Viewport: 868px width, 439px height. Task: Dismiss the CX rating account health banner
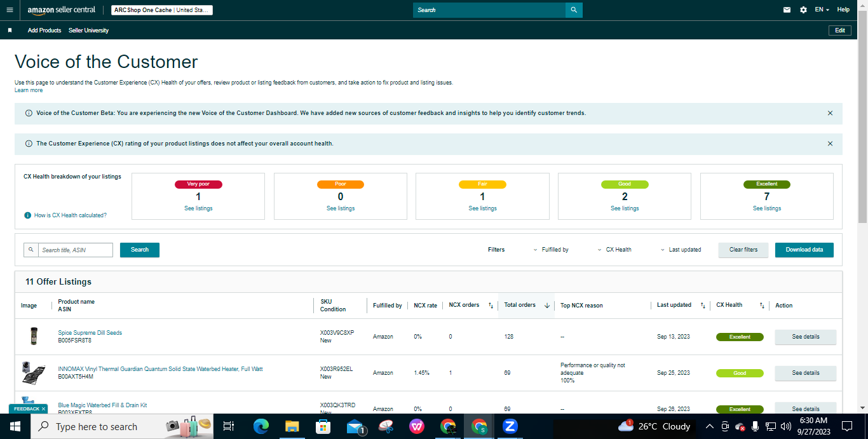[x=830, y=144]
